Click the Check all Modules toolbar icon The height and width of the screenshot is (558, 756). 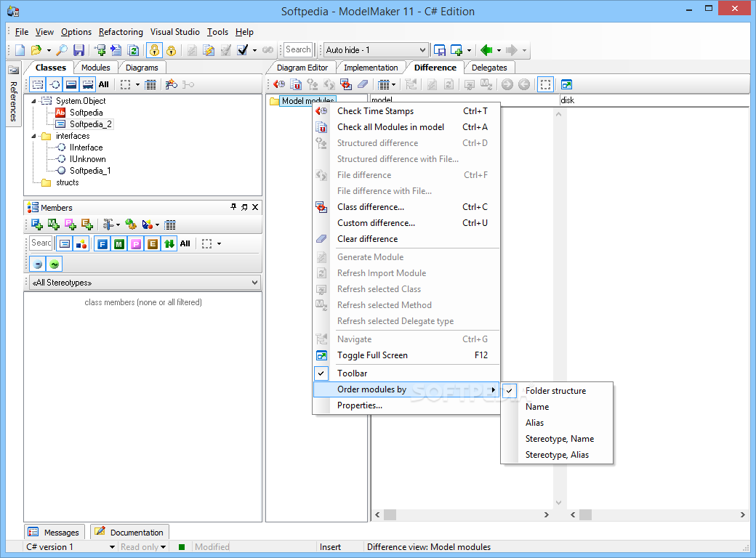pyautogui.click(x=296, y=84)
